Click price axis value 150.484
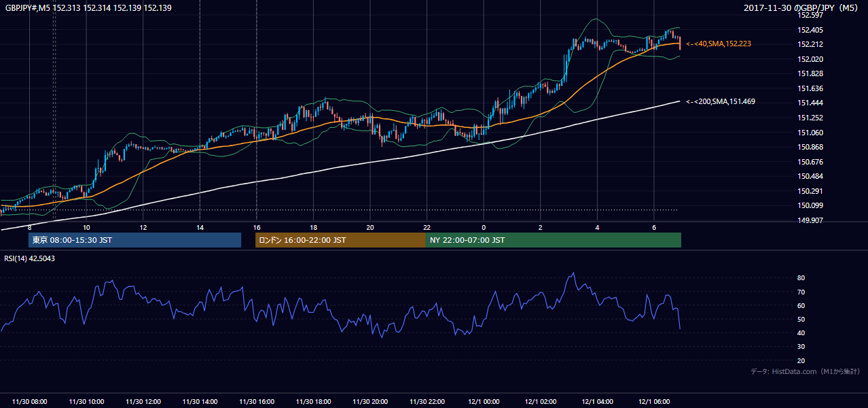 (810, 176)
